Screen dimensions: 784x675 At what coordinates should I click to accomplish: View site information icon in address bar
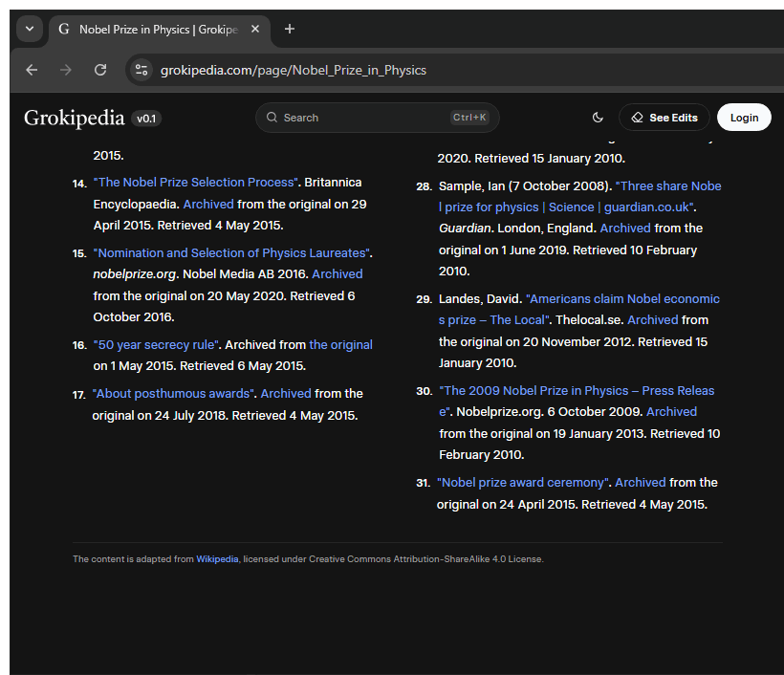coord(142,70)
